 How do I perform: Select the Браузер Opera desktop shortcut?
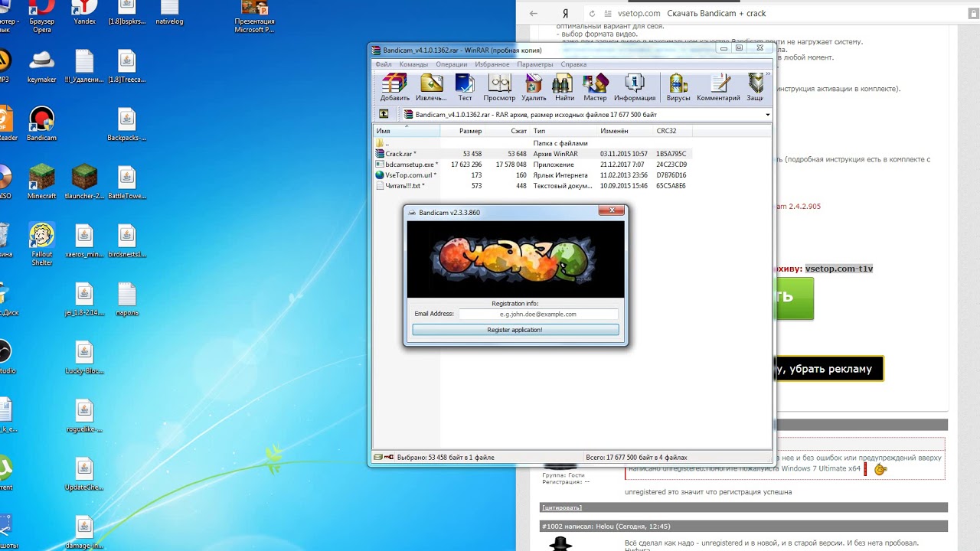coord(41,17)
